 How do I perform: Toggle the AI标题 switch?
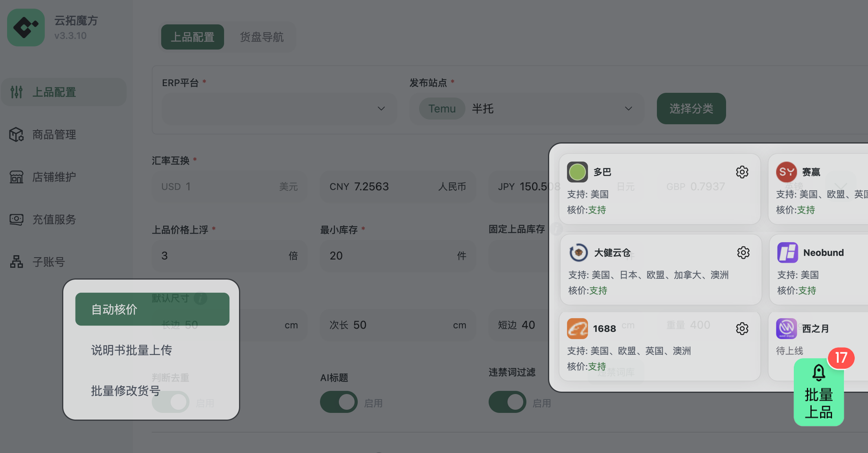point(339,402)
